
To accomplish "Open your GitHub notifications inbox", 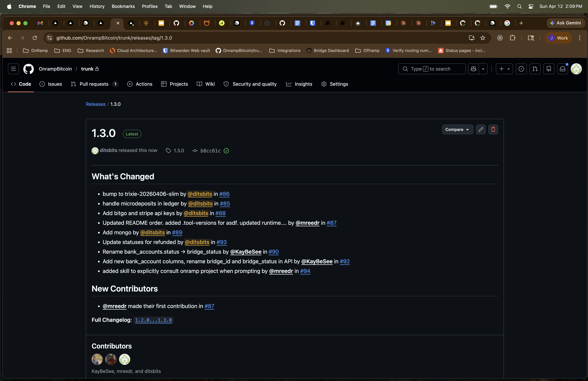I will pos(563,69).
